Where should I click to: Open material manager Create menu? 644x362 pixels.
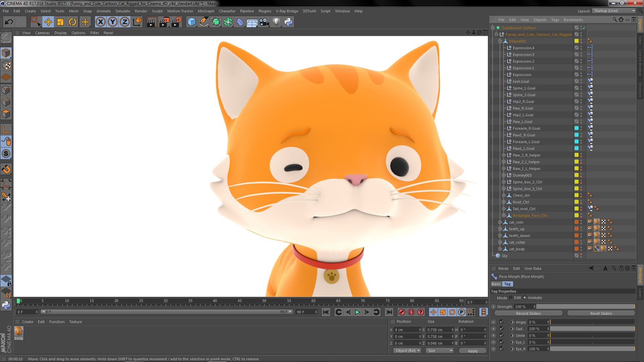click(28, 322)
